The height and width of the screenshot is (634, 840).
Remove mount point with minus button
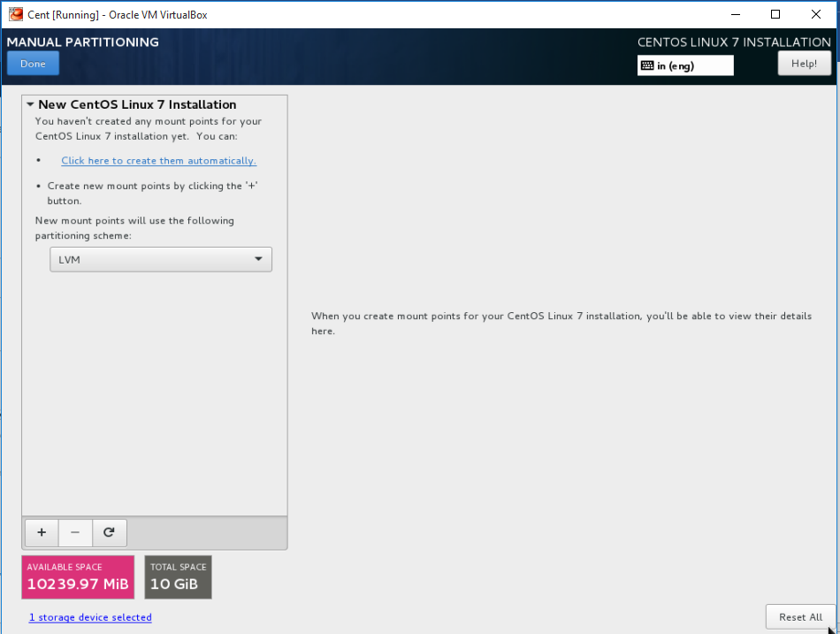click(x=75, y=532)
